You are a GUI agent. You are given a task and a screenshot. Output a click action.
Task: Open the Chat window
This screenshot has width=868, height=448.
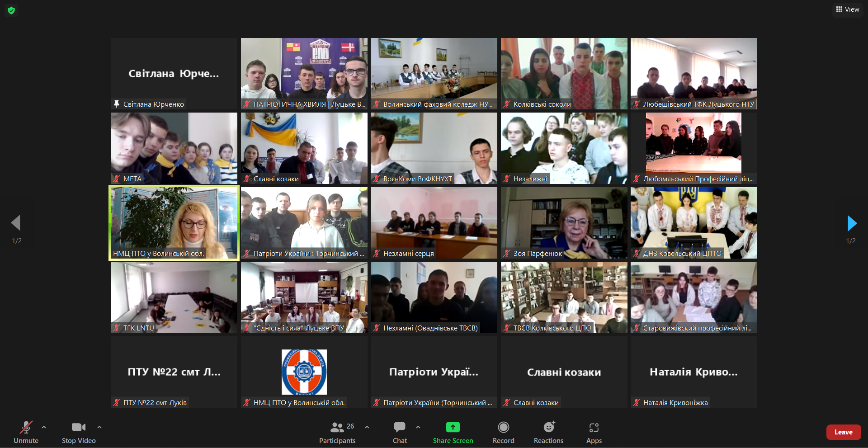click(x=399, y=433)
